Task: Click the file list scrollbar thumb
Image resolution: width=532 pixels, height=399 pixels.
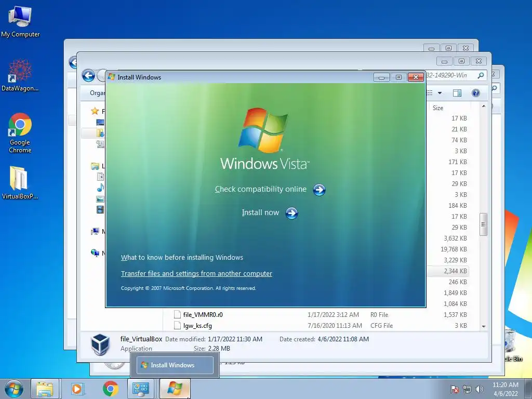Action: (x=484, y=224)
